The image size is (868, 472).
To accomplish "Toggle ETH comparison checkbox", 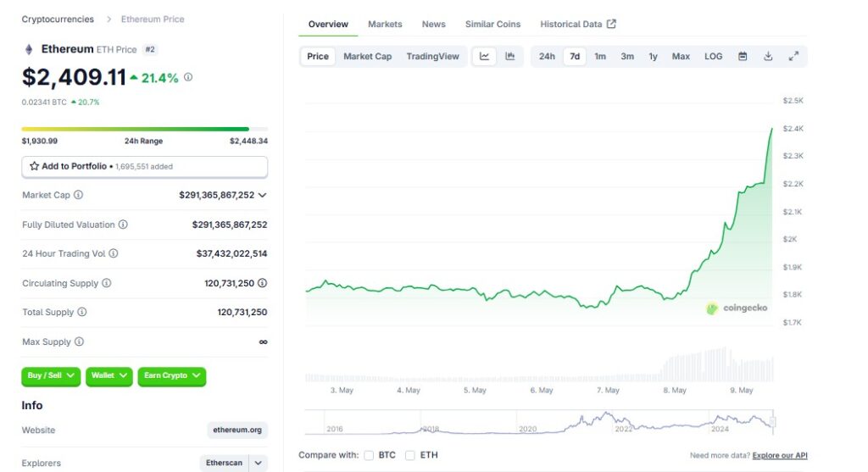I will point(410,455).
